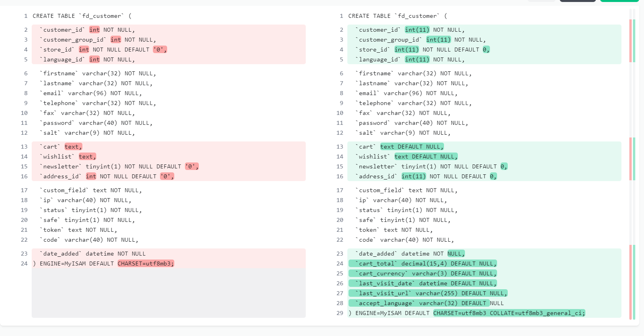Click 'text DEFAULT NULL,' on right `cart` line
This screenshot has width=644, height=336.
click(x=412, y=147)
